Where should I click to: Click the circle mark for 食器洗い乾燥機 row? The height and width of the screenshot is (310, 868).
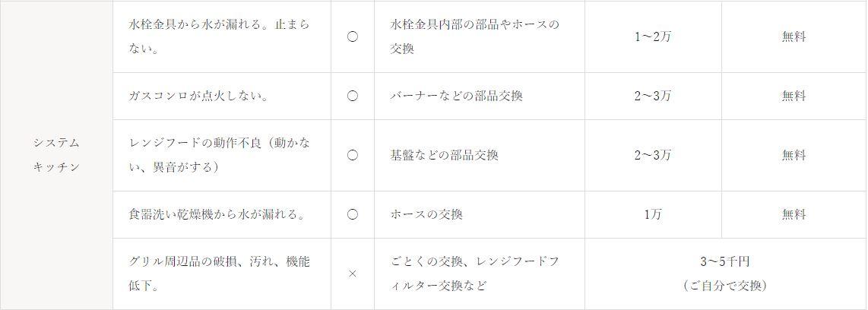coord(352,214)
